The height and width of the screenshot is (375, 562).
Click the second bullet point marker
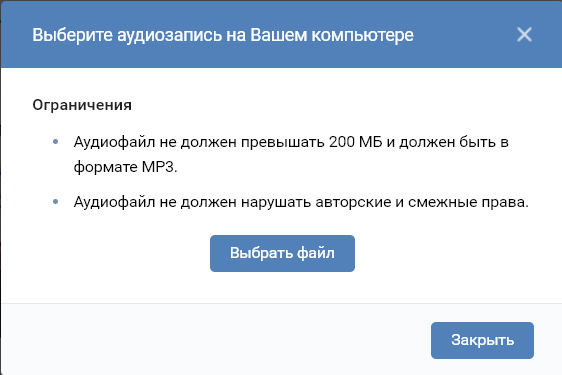coord(56,202)
